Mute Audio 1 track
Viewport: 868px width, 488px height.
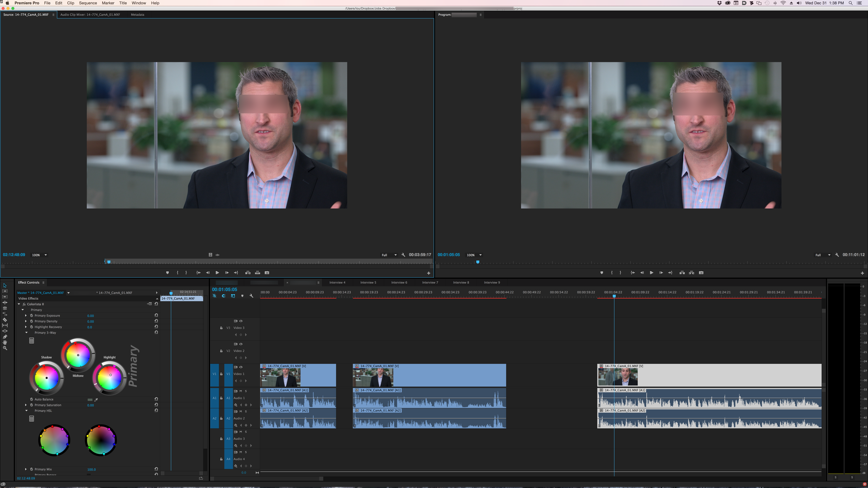click(241, 391)
